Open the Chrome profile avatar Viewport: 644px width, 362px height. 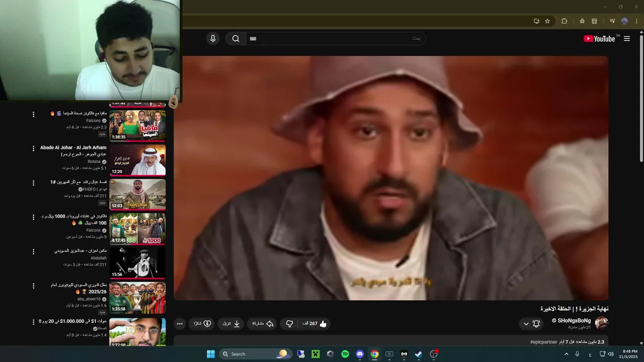pyautogui.click(x=624, y=21)
